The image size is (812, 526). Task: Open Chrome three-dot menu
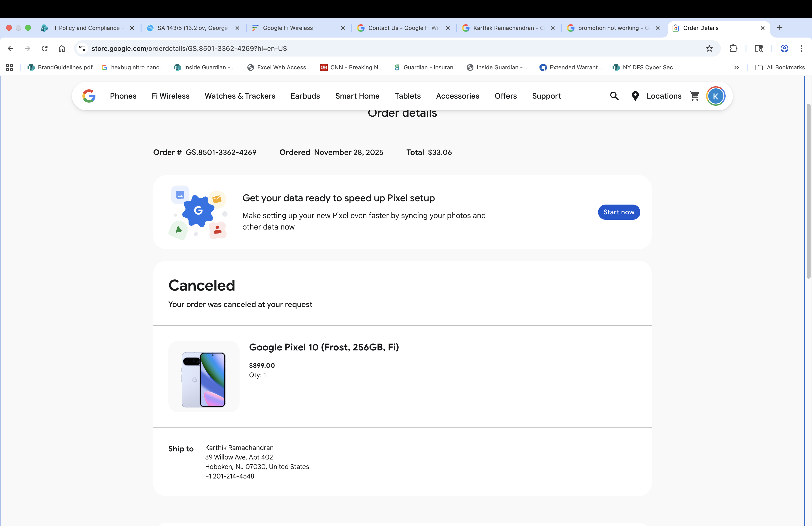coord(801,48)
